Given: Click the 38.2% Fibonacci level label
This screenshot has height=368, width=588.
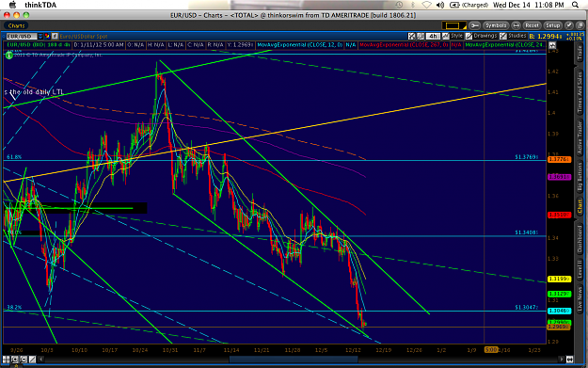Looking at the screenshot, I should point(14,307).
